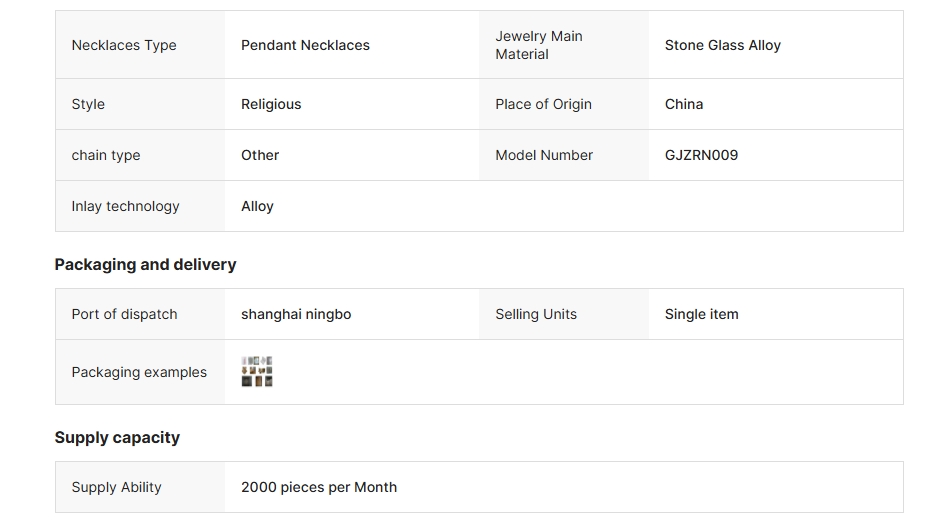Click the Style attribute label
The image size is (943, 520).
click(88, 104)
